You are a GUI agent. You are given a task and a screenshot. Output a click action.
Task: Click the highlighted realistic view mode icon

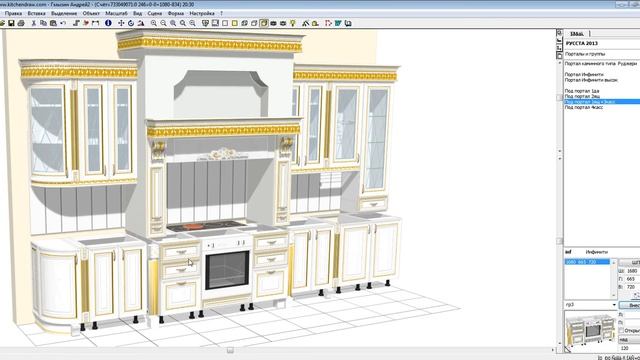coord(264,23)
